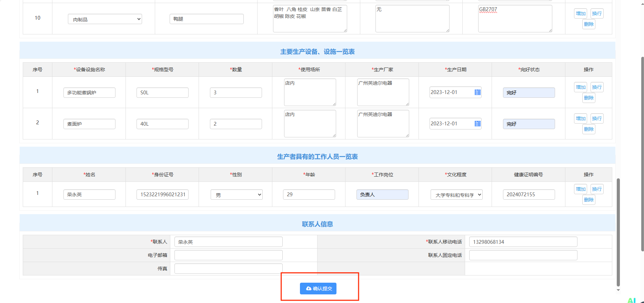The width and height of the screenshot is (644, 303).
Task: Select the 传真 fax input field
Action: pyautogui.click(x=228, y=269)
